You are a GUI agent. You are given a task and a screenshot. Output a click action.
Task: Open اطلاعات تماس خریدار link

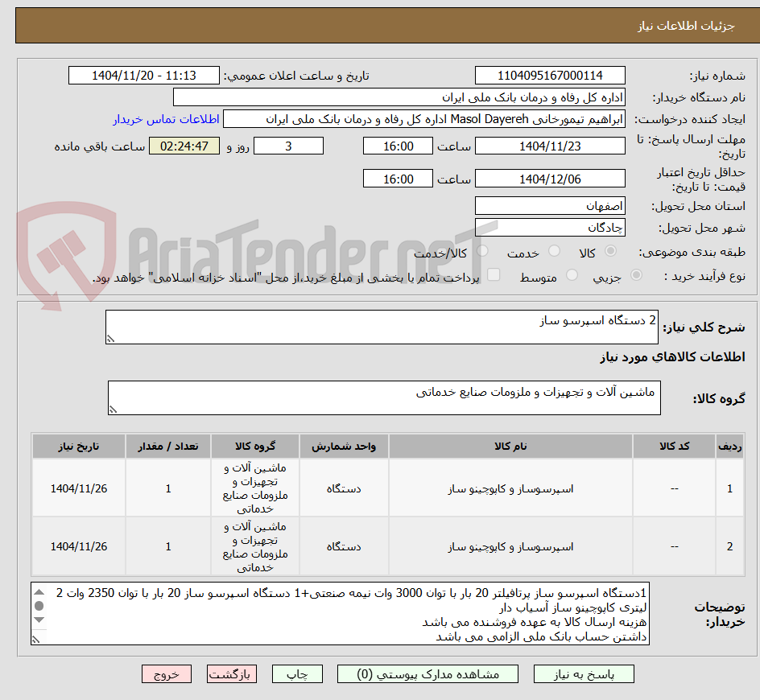tap(166, 119)
